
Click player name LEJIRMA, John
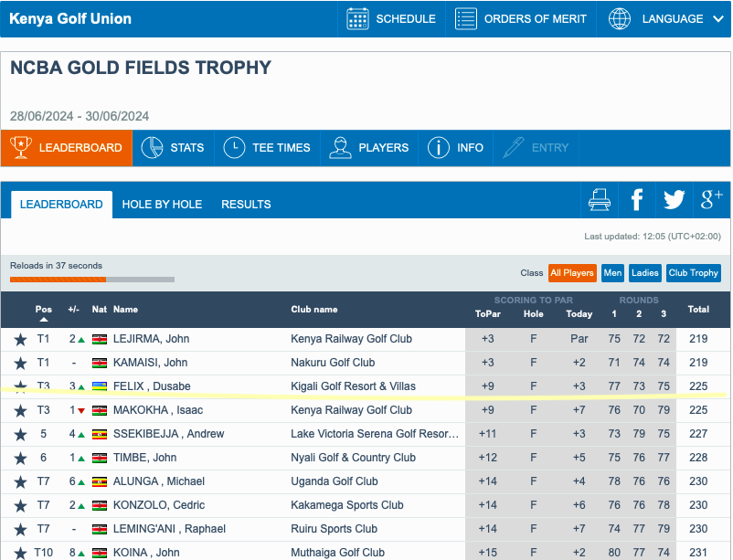(151, 339)
